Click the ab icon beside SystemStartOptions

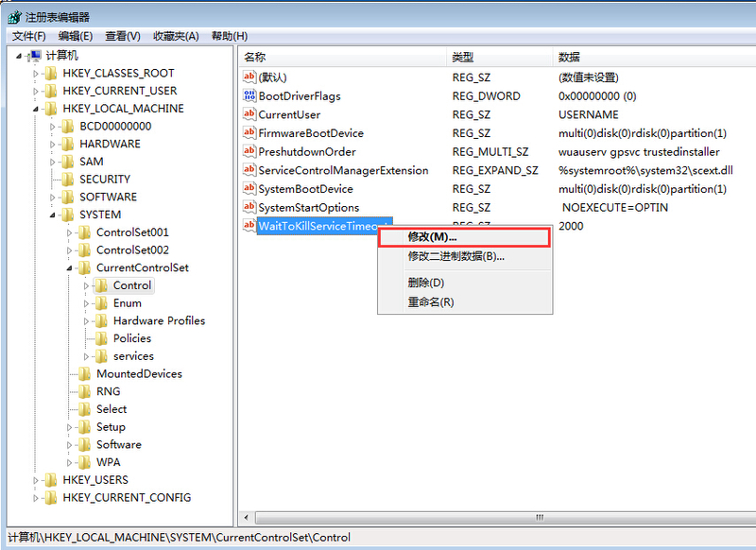(x=249, y=207)
